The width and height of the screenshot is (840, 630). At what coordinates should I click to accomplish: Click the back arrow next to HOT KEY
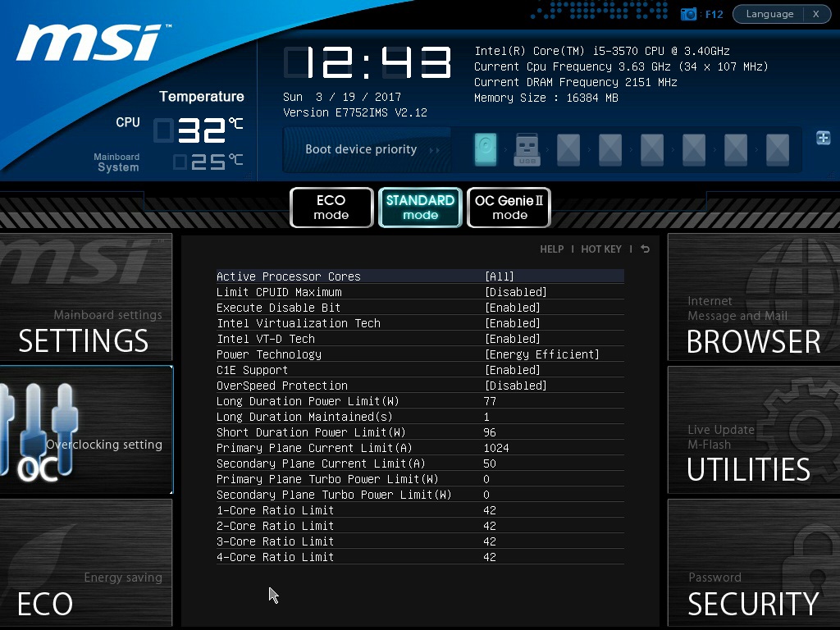[x=645, y=249]
